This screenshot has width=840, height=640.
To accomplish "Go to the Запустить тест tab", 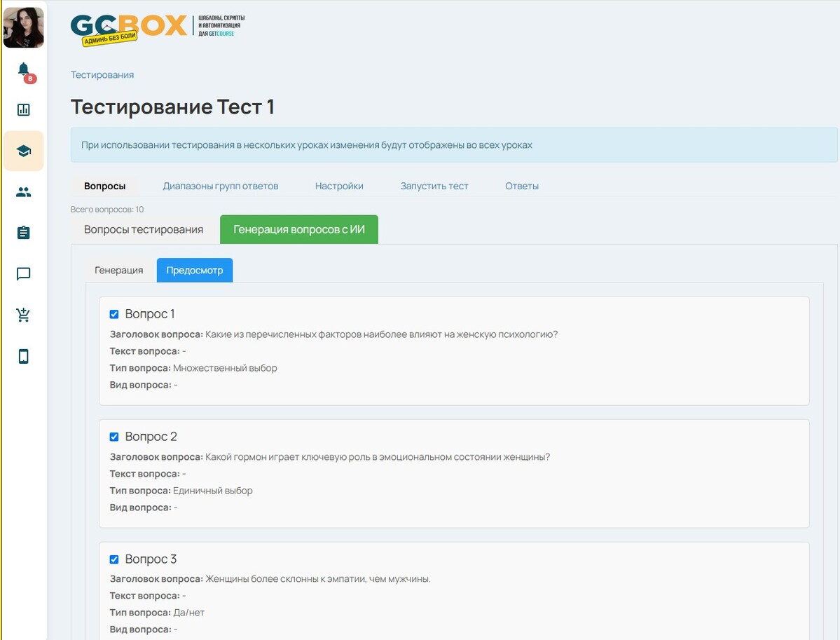I will [434, 186].
